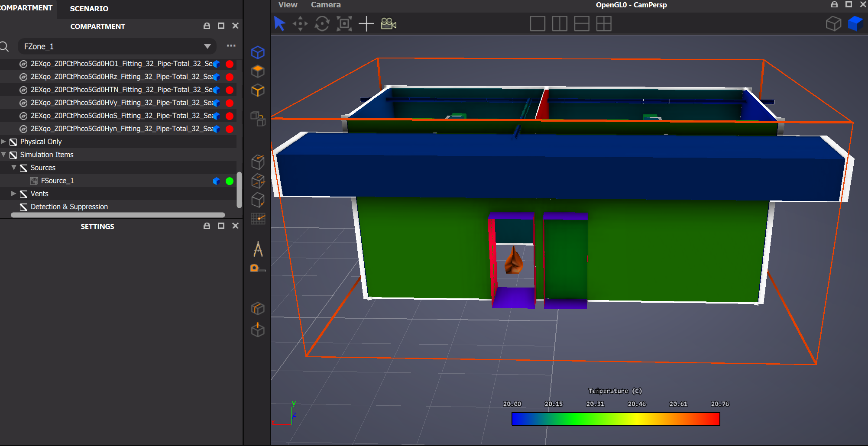Toggle Detection & Suppression checkbox

pos(24,207)
